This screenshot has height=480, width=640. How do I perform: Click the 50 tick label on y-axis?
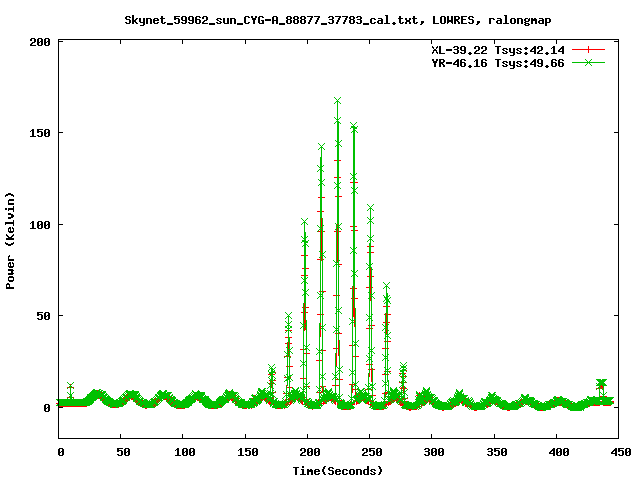click(x=43, y=316)
